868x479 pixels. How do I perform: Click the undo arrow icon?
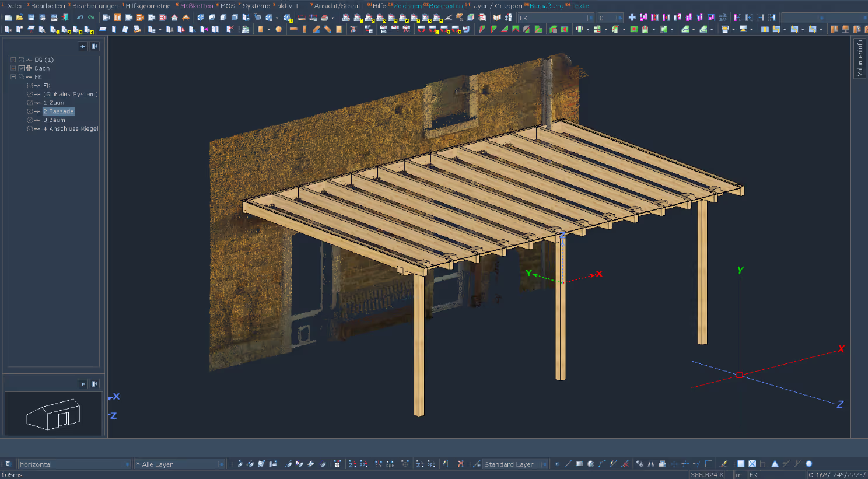tap(80, 18)
